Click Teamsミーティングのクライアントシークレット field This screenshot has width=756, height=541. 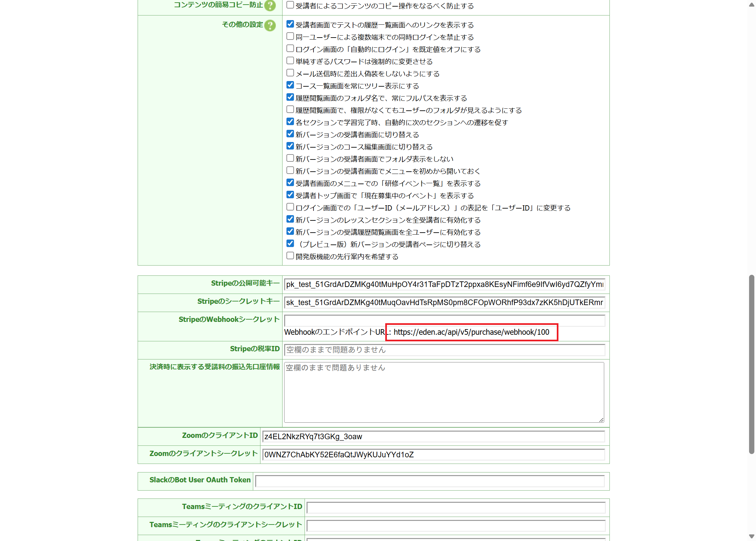click(456, 526)
